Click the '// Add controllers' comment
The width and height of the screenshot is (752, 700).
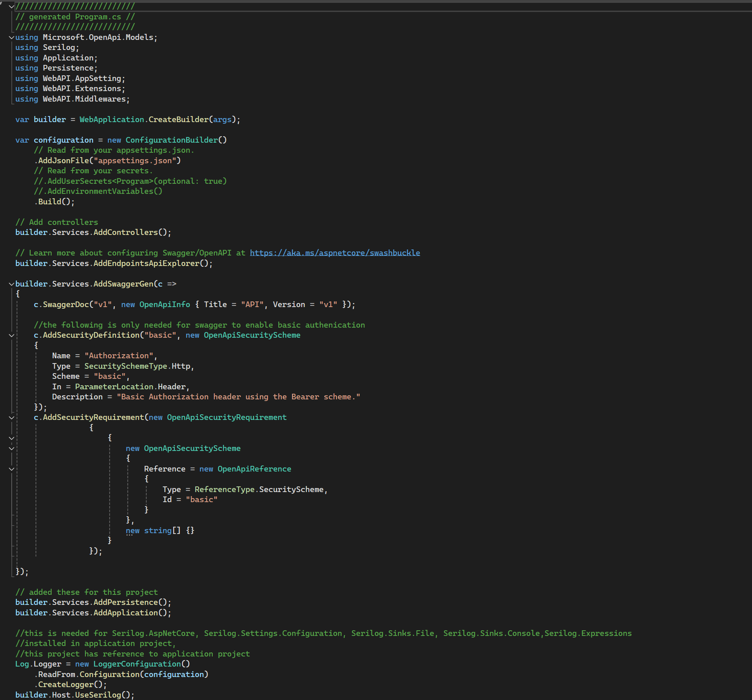[57, 222]
